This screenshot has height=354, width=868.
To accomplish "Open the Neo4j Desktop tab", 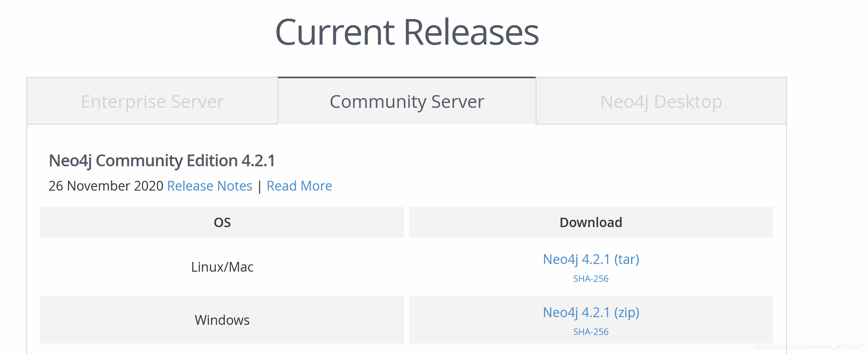I will 661,101.
